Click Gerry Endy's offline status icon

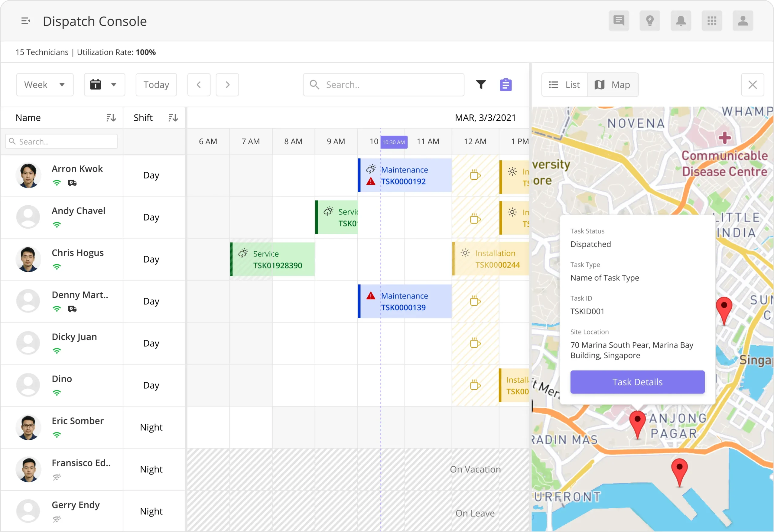pos(57,519)
